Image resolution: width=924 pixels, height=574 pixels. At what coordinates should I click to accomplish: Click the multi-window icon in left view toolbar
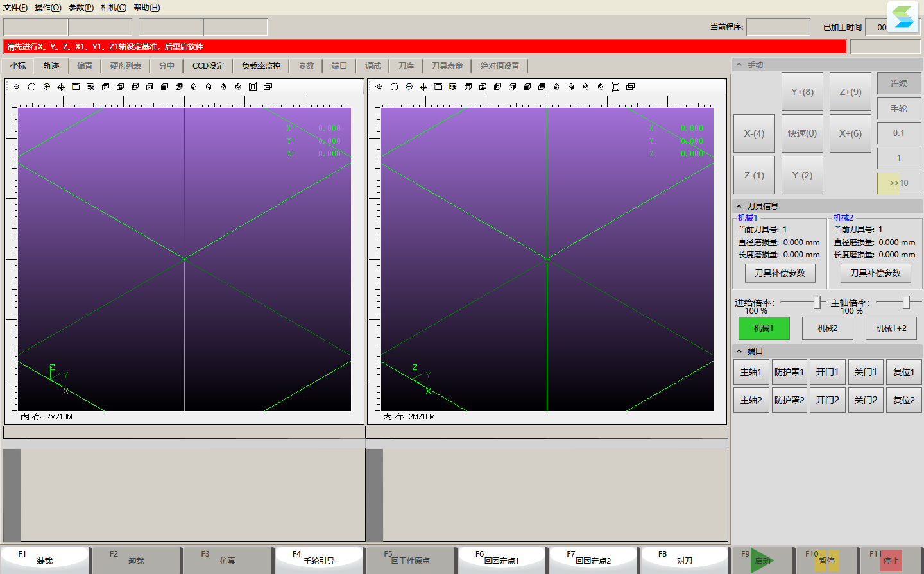[268, 87]
